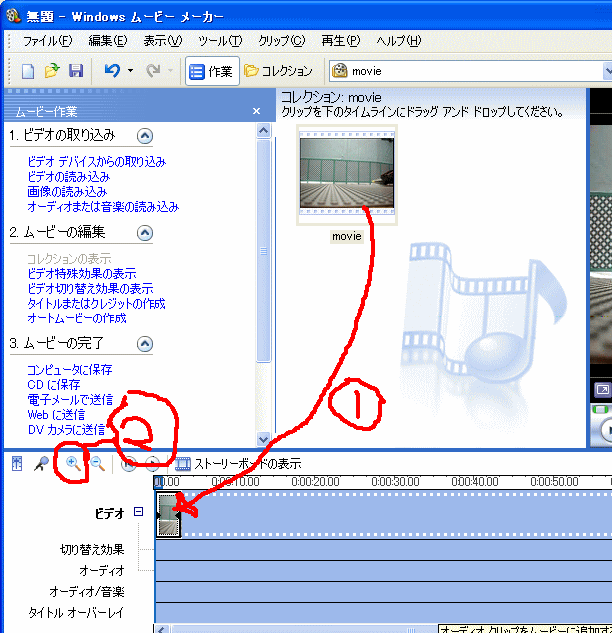The image size is (612, 633).
Task: Open the Undo history dropdown arrow
Action: [130, 71]
